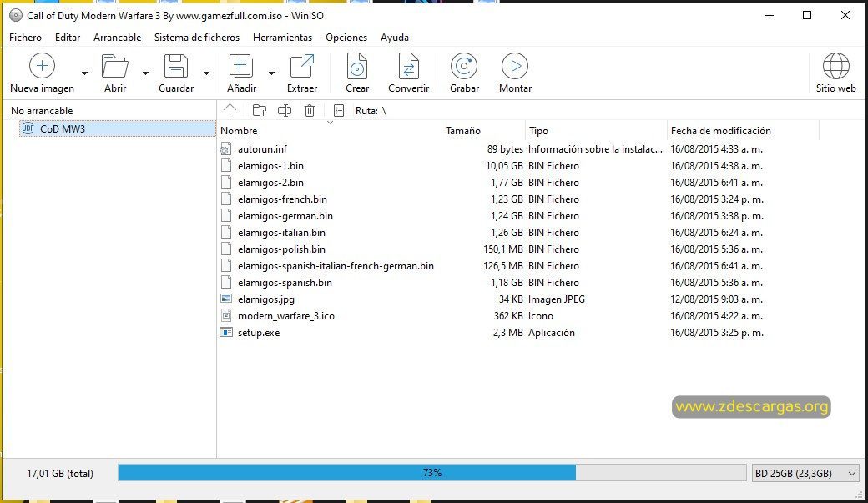Sort by Fecha de modificación header
Screen dimensions: 868x503
tap(743, 131)
